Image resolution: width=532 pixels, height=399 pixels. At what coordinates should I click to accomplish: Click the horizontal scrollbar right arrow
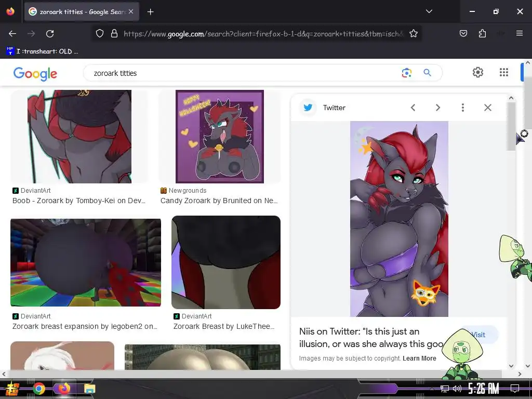(520, 374)
